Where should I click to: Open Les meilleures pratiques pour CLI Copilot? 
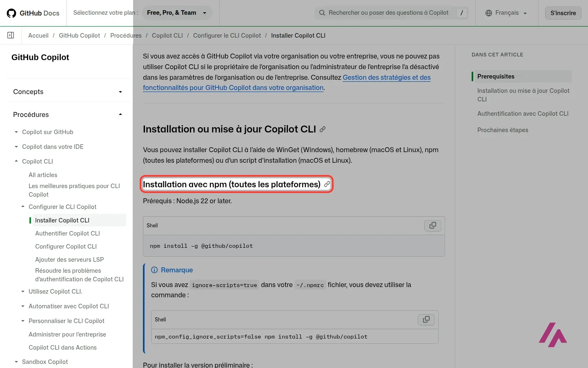tap(74, 190)
